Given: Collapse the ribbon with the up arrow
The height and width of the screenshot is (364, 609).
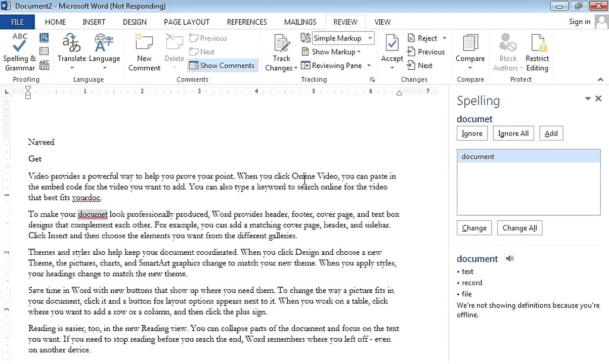Looking at the screenshot, I should tap(600, 79).
